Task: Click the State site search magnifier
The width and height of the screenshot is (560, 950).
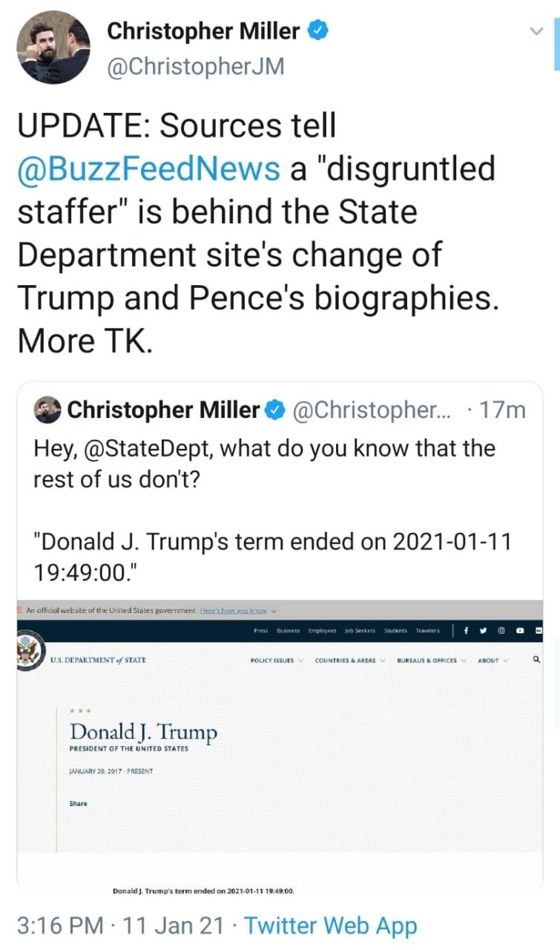Action: 537,659
